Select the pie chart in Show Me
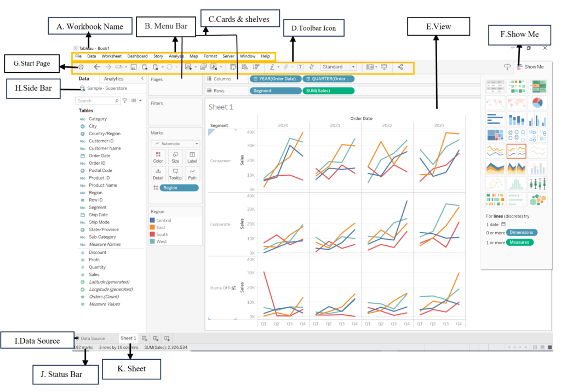 [539, 102]
